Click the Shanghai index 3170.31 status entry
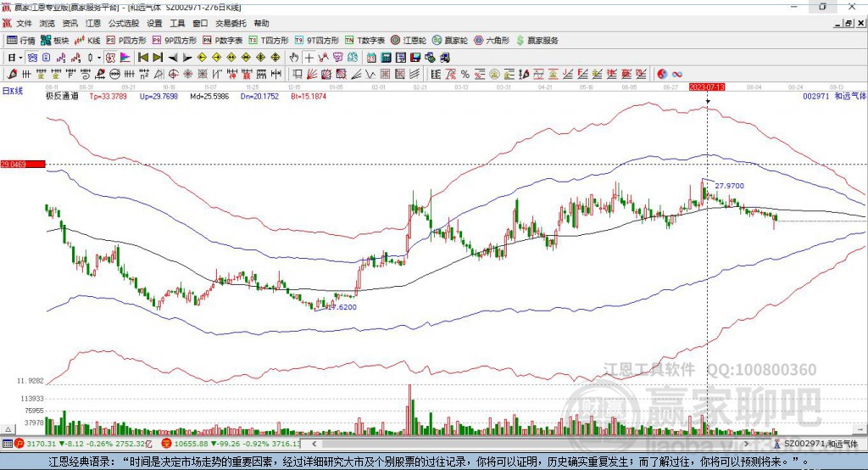This screenshot has width=868, height=470. pos(83,444)
